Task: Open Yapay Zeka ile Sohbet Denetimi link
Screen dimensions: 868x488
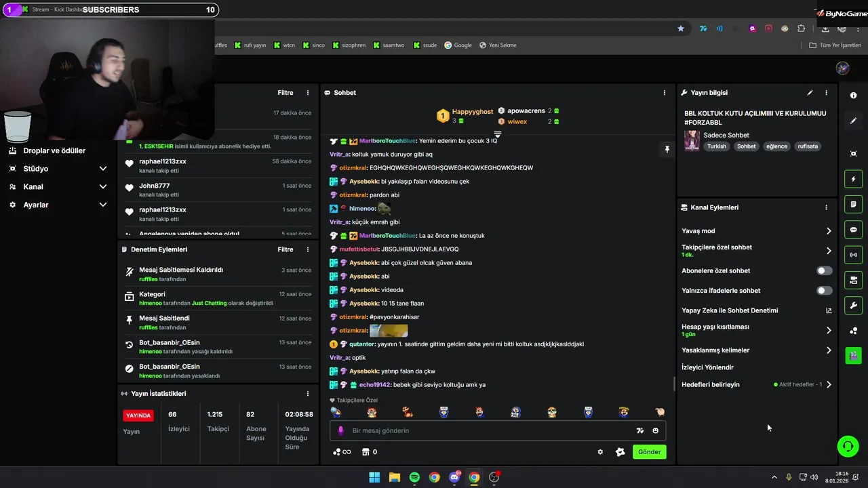Action: click(x=756, y=310)
